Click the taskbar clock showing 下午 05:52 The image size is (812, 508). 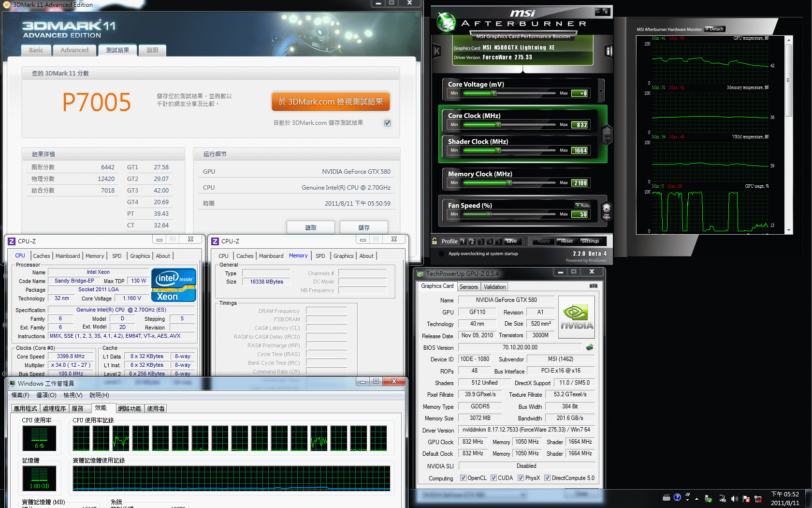785,494
